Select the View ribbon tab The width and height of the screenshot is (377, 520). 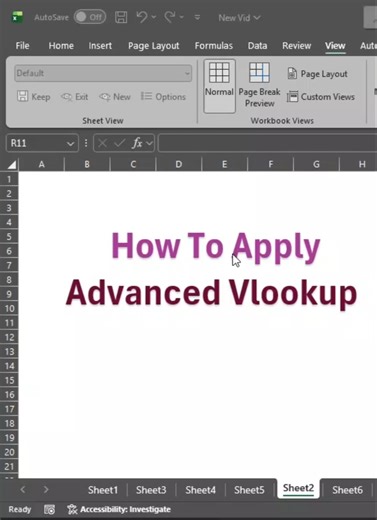tap(335, 46)
